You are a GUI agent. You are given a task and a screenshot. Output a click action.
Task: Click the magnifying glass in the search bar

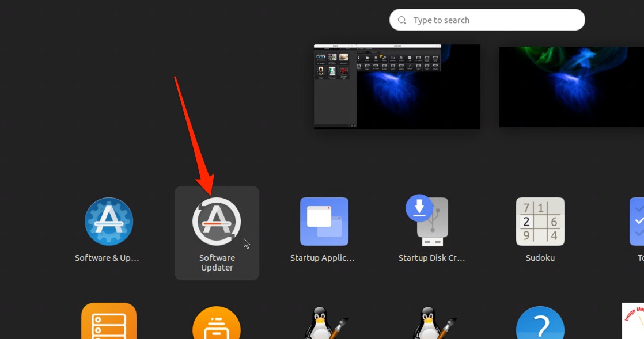401,20
